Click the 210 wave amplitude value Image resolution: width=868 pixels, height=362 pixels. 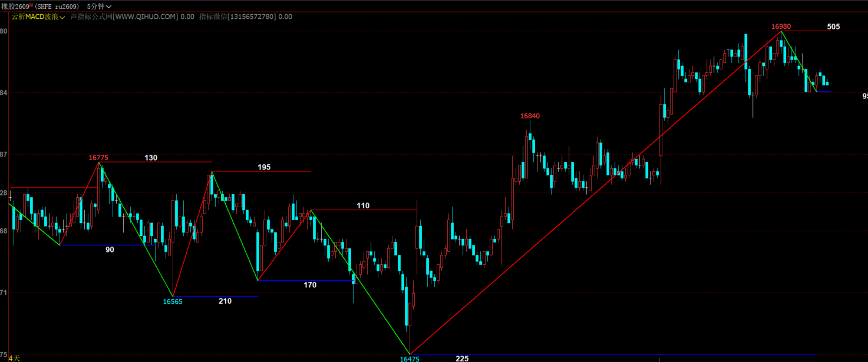click(225, 301)
